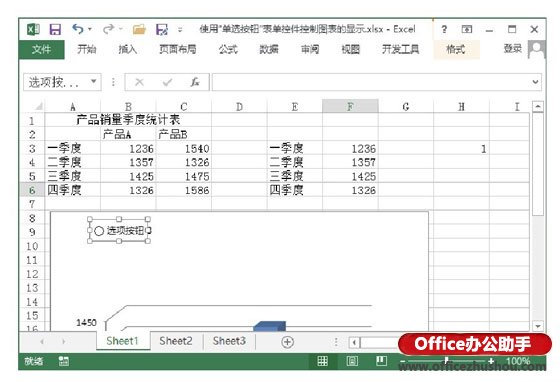Open Excel Help question mark
Image resolution: width=560 pixels, height=382 pixels.
point(444,29)
